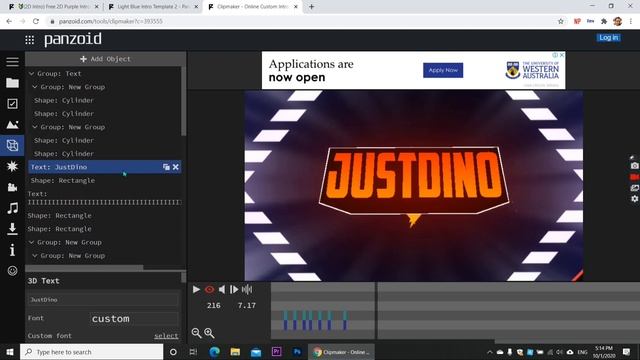Close the advertisement banner

(x=562, y=55)
